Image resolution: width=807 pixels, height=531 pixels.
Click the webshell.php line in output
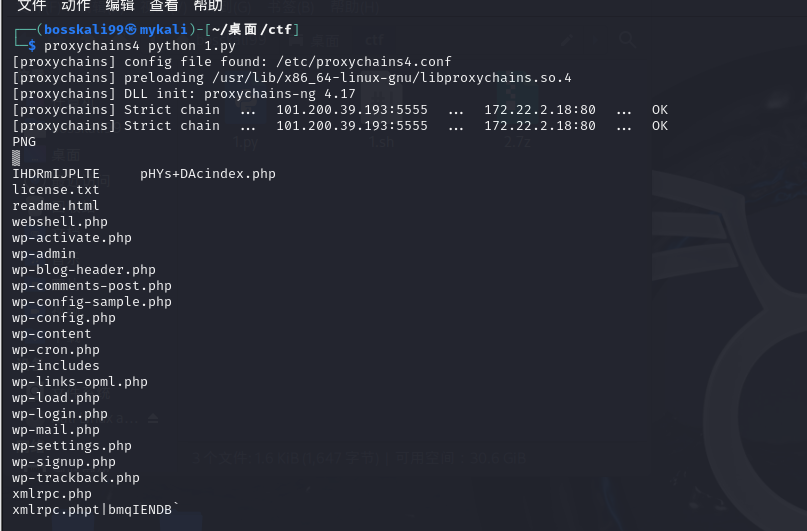60,222
